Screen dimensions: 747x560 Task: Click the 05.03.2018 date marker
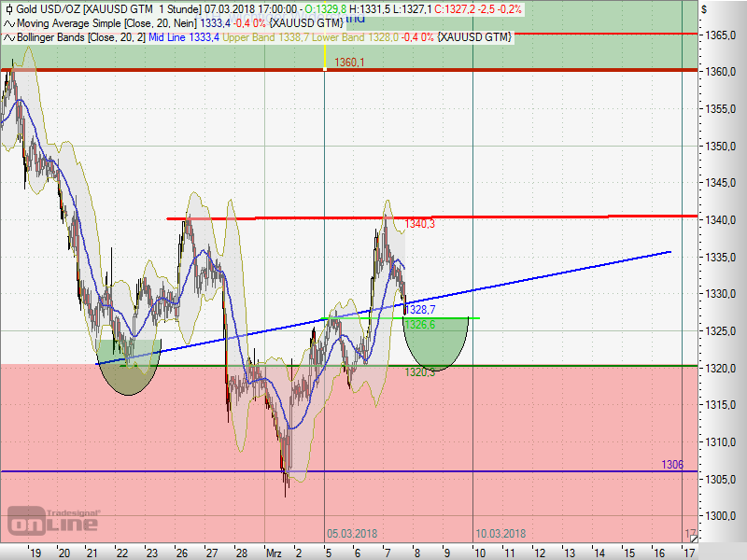pyautogui.click(x=352, y=534)
